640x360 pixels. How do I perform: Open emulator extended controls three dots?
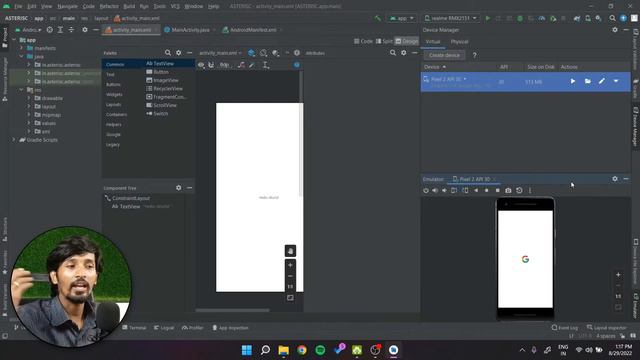[530, 191]
